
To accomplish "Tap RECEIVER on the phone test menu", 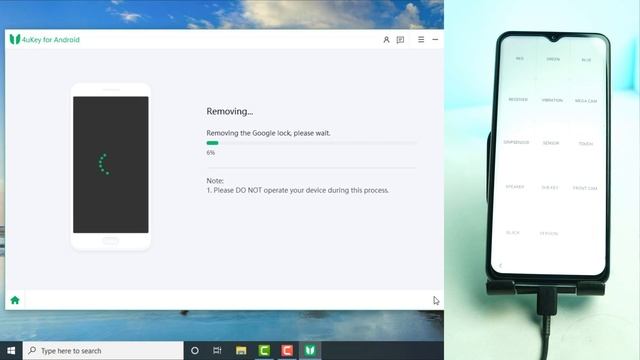I will point(518,100).
